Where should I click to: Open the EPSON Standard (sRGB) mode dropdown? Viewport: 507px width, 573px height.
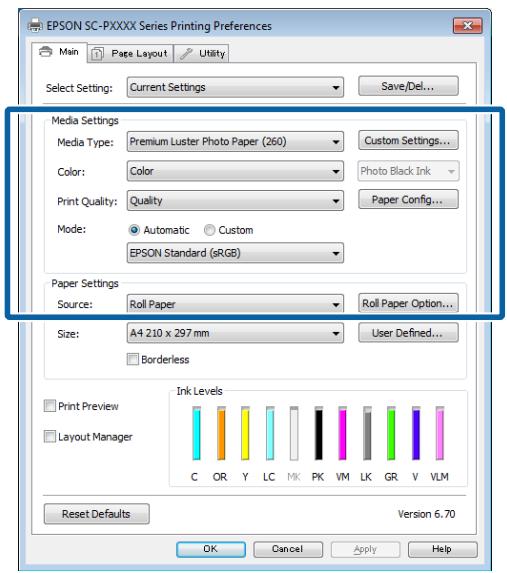[235, 253]
